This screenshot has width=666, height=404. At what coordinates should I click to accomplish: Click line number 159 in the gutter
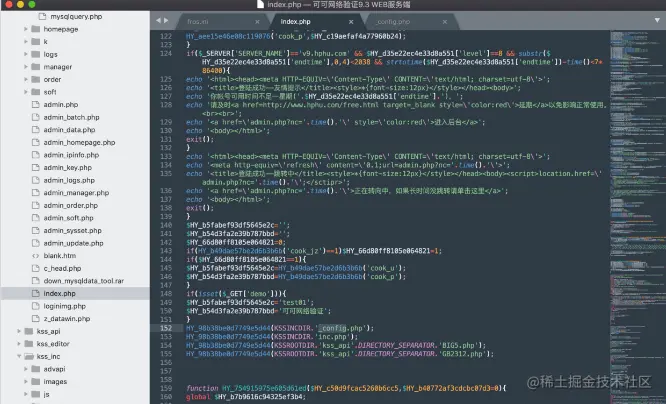point(166,388)
